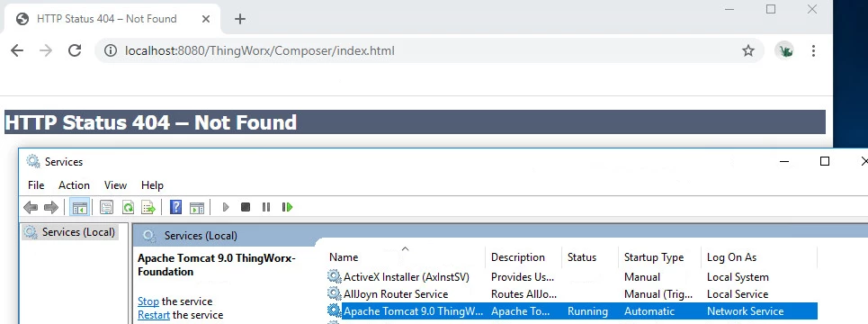Click the Running status cell for Apache Tomcat
Viewport: 868px width, 324px height.
[587, 311]
